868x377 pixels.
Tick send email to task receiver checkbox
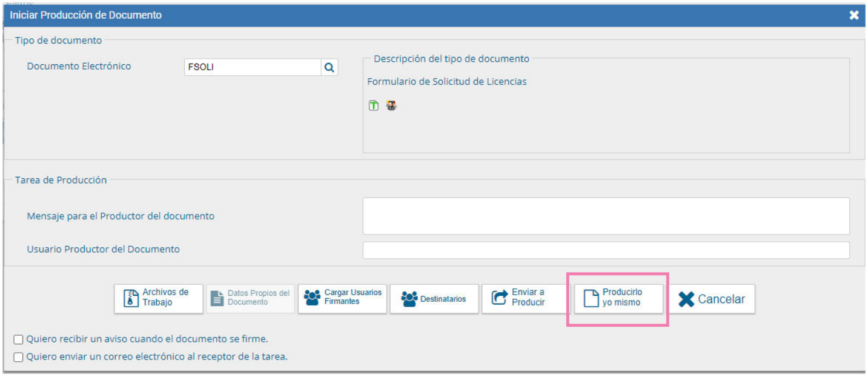(19, 358)
